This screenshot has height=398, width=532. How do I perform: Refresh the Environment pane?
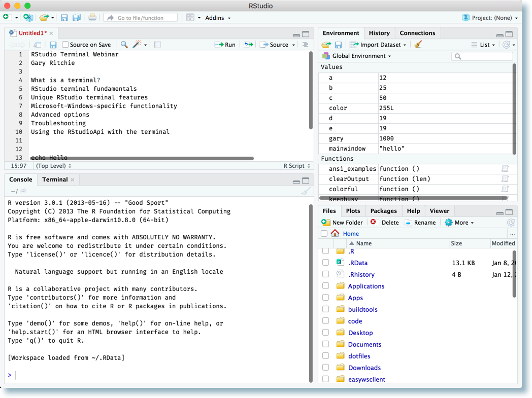click(506, 45)
